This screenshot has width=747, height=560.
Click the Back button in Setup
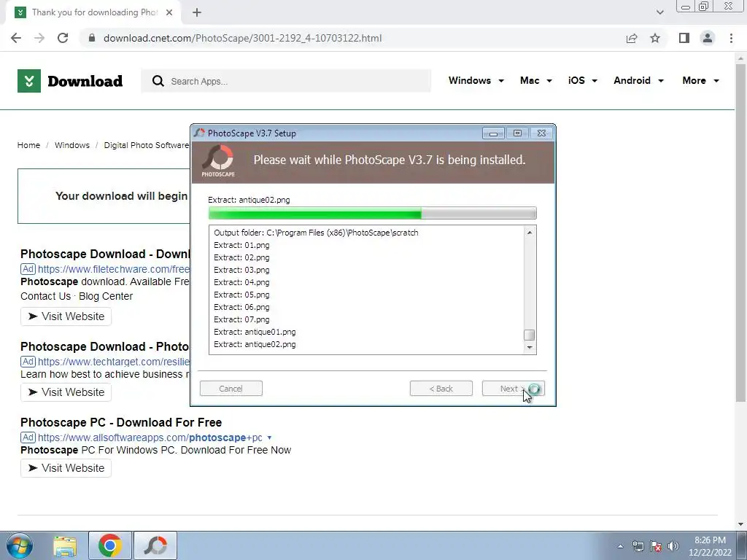tap(441, 389)
